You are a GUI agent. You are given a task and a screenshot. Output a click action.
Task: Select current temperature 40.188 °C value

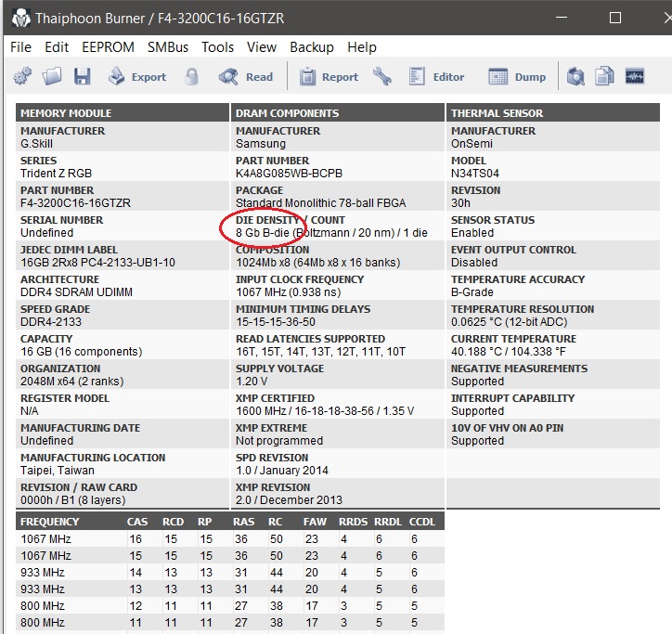pos(509,352)
